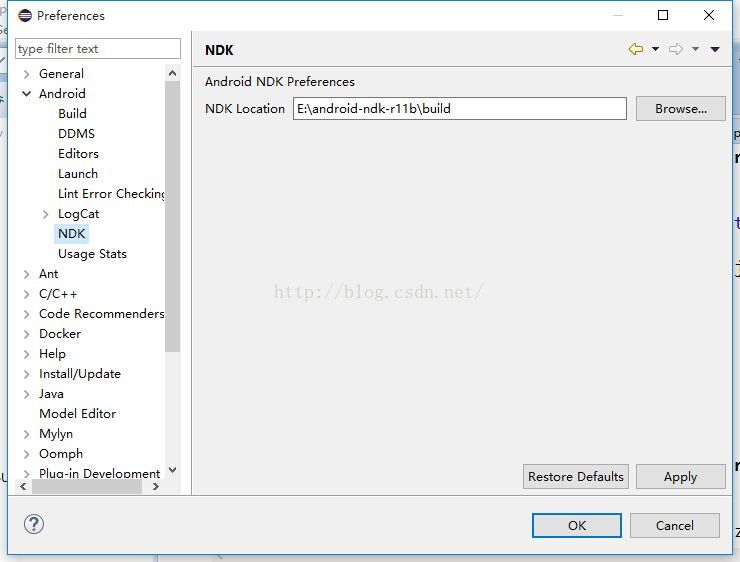The height and width of the screenshot is (562, 740).
Task: Select the Code Recommenders category
Action: [101, 314]
